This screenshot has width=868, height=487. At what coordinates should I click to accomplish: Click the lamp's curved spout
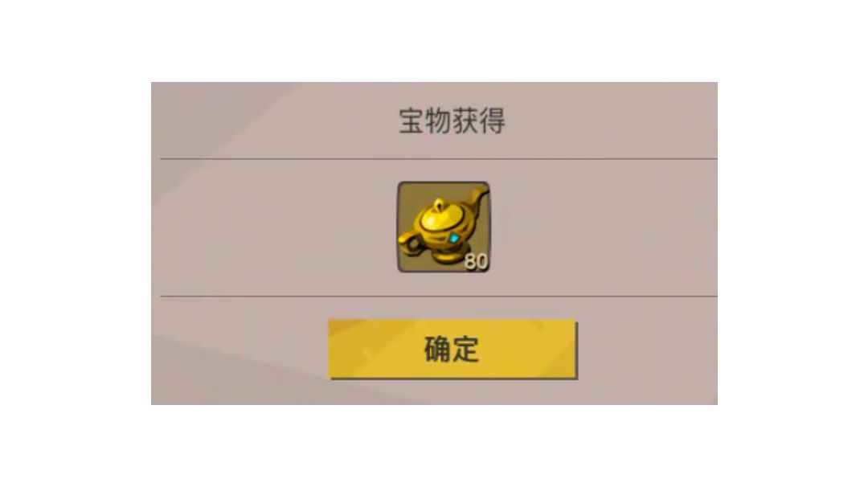coord(477,200)
